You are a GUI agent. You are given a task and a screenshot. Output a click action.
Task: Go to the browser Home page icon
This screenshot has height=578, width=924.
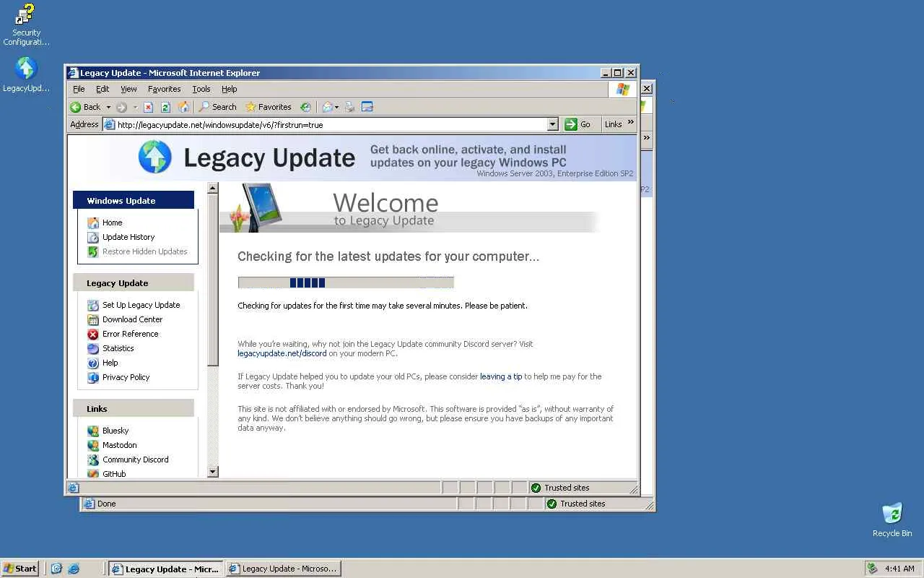tap(183, 107)
